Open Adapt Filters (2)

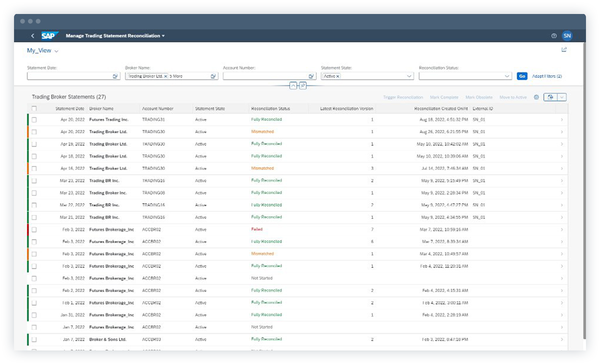point(546,76)
